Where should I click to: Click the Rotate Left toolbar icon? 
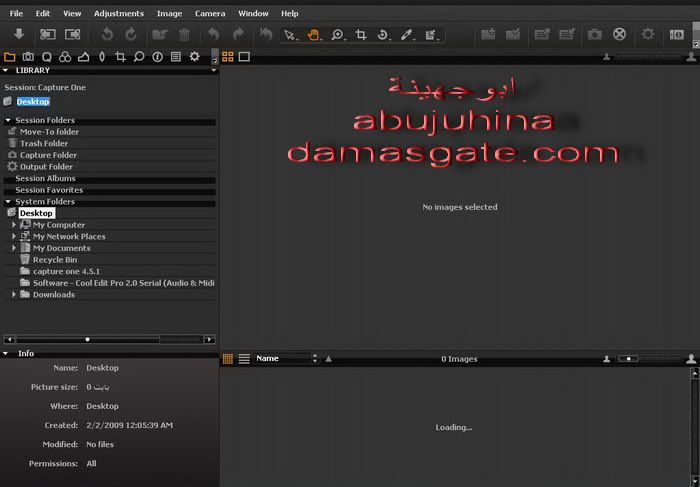(x=107, y=34)
